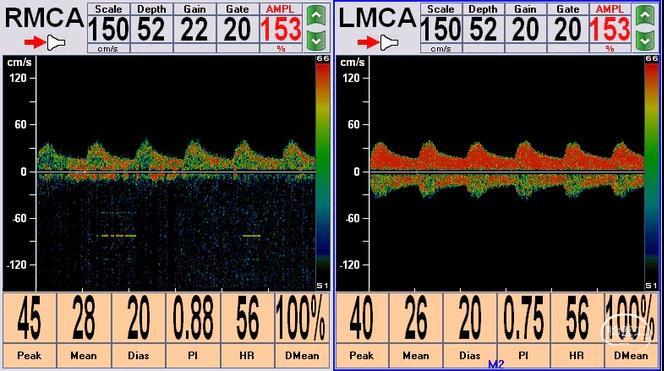
Task: Click the RMCA vessel label
Action: (44, 18)
